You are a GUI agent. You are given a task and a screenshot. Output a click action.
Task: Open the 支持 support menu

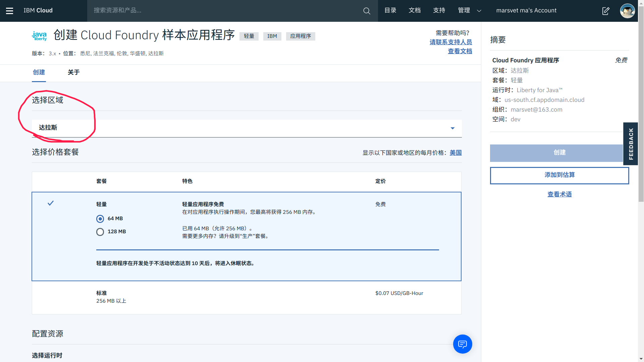pyautogui.click(x=439, y=11)
